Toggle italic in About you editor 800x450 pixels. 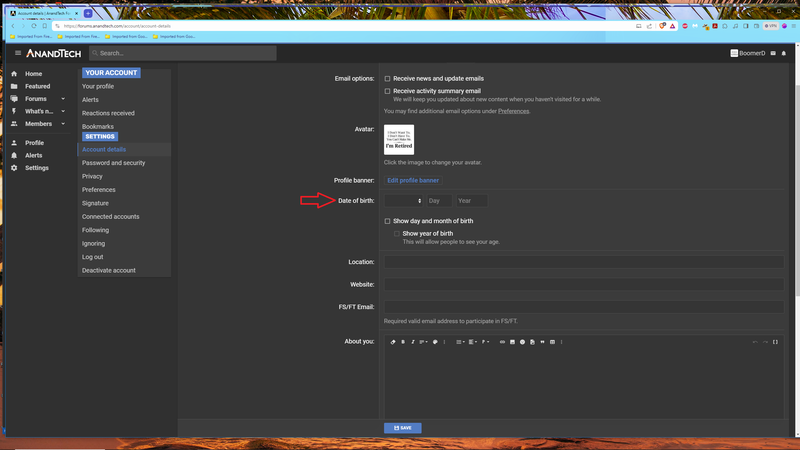[413, 342]
